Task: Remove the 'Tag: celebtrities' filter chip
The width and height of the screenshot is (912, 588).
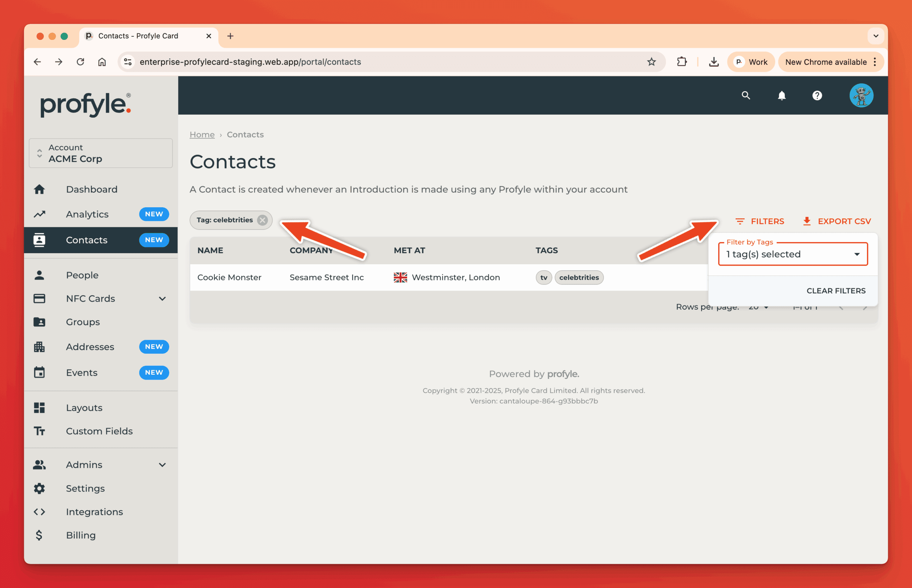Action: pyautogui.click(x=262, y=220)
